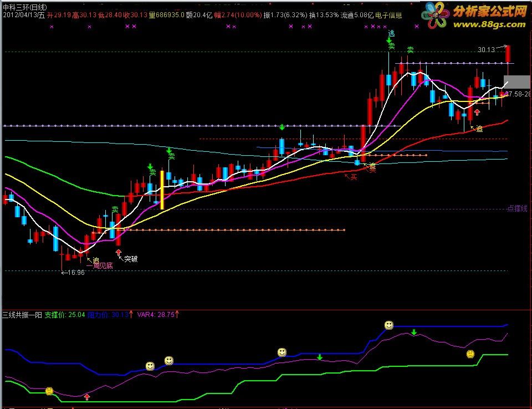Click the volume value 量686935.0
The image size is (532, 409).
pyautogui.click(x=167, y=16)
